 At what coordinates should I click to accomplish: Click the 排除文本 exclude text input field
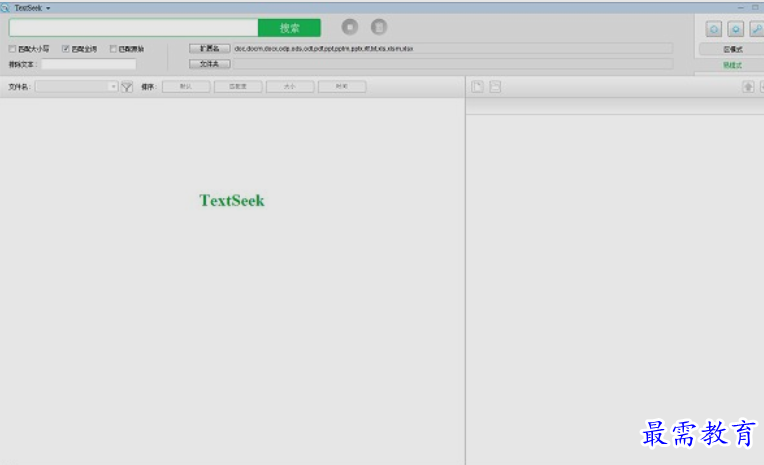pos(89,64)
